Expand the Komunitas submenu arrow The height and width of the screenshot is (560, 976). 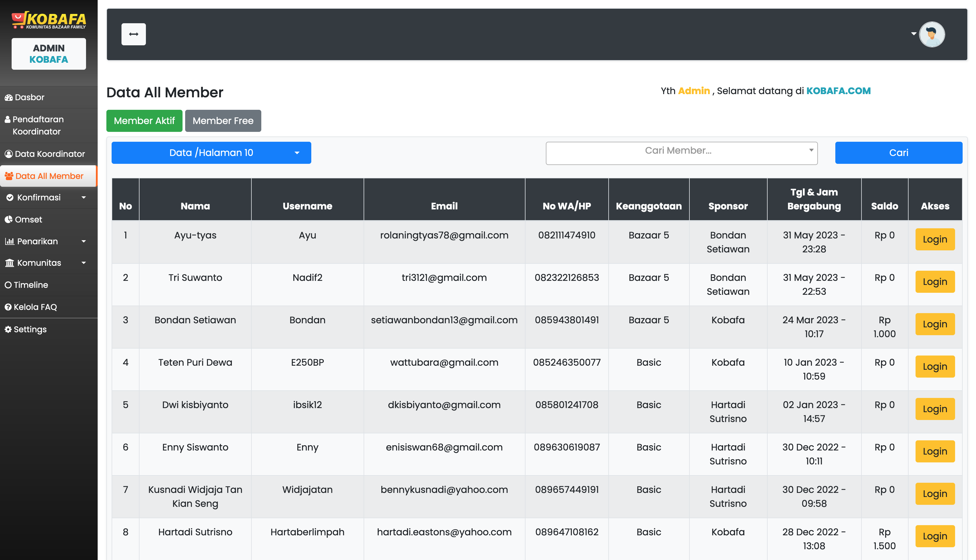[83, 263]
